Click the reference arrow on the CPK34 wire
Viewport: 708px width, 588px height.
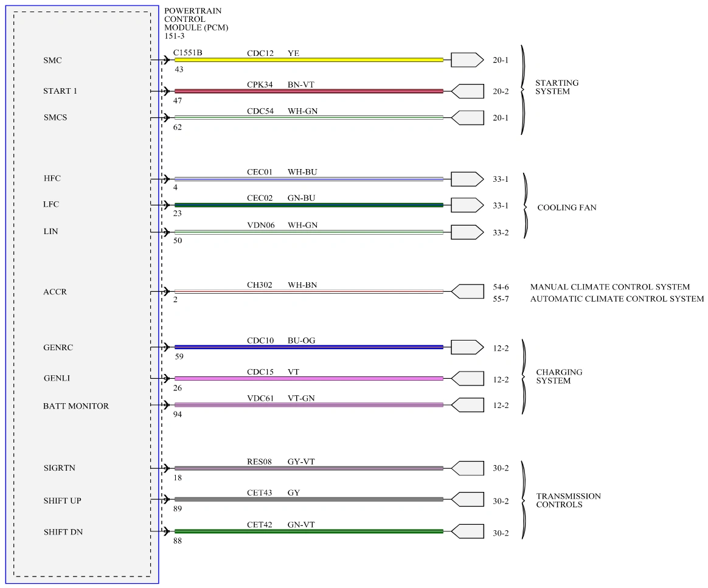click(467, 91)
